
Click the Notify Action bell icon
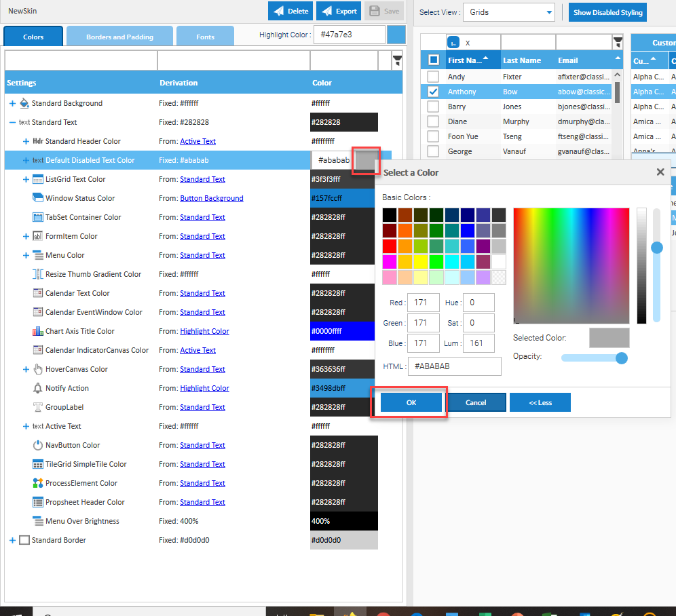pos(38,388)
